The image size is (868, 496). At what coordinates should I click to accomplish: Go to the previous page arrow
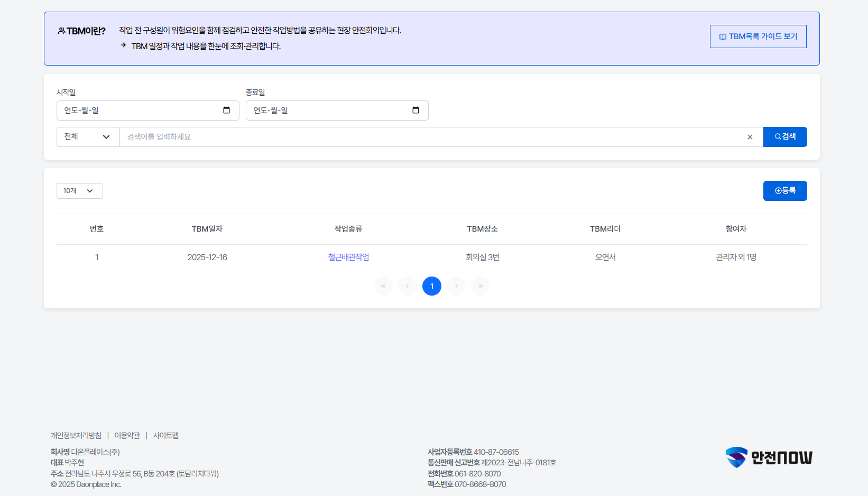pyautogui.click(x=408, y=286)
